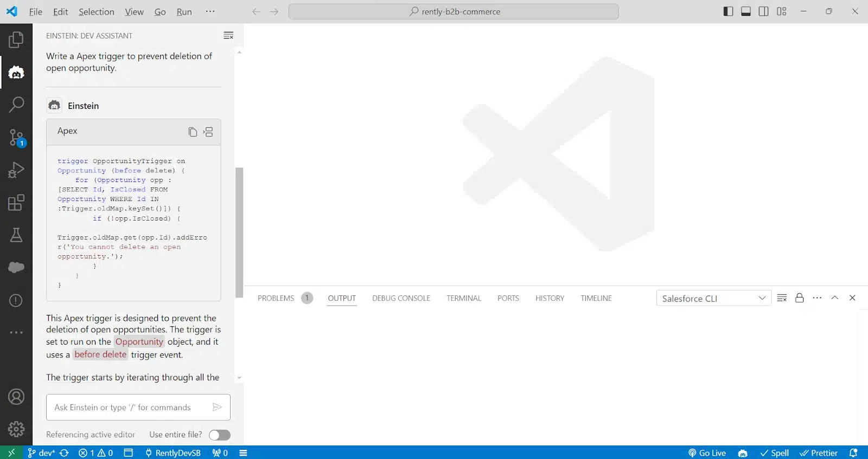This screenshot has height=459, width=868.
Task: Open the Accounts icon
Action: point(16,397)
